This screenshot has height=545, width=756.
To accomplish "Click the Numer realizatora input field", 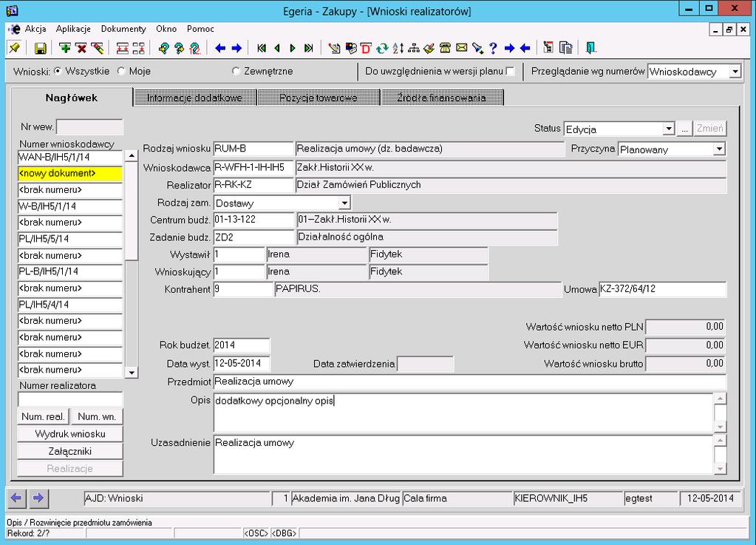I will [70, 399].
